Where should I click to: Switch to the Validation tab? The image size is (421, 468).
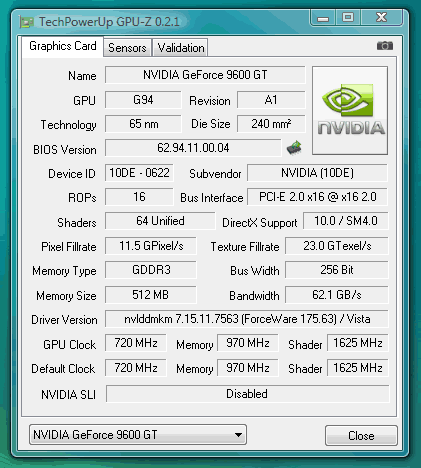(181, 48)
